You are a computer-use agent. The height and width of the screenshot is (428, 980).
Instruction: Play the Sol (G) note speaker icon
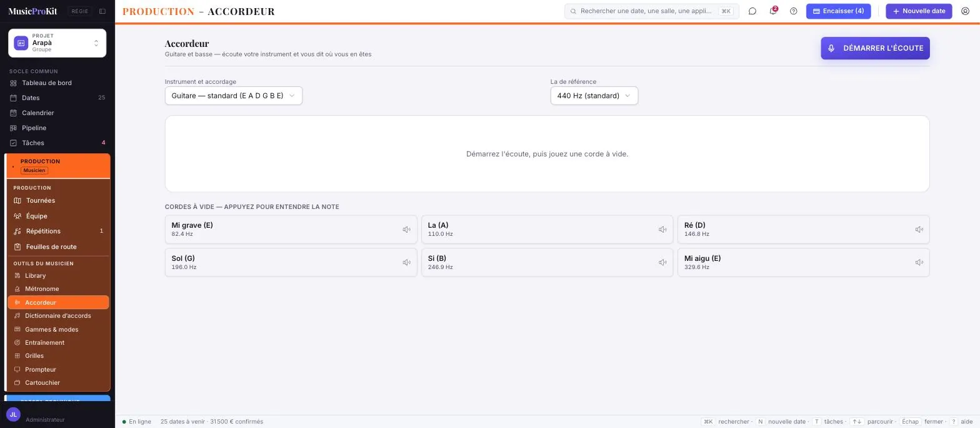point(406,263)
